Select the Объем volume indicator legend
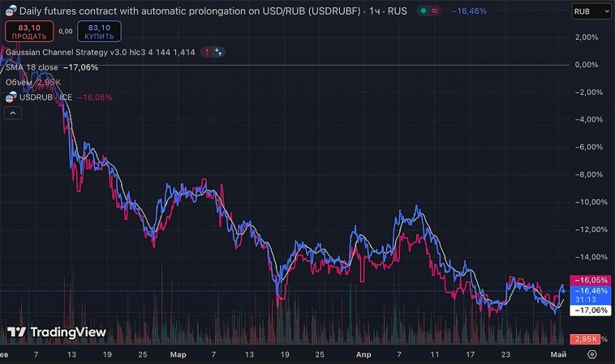 [x=19, y=82]
